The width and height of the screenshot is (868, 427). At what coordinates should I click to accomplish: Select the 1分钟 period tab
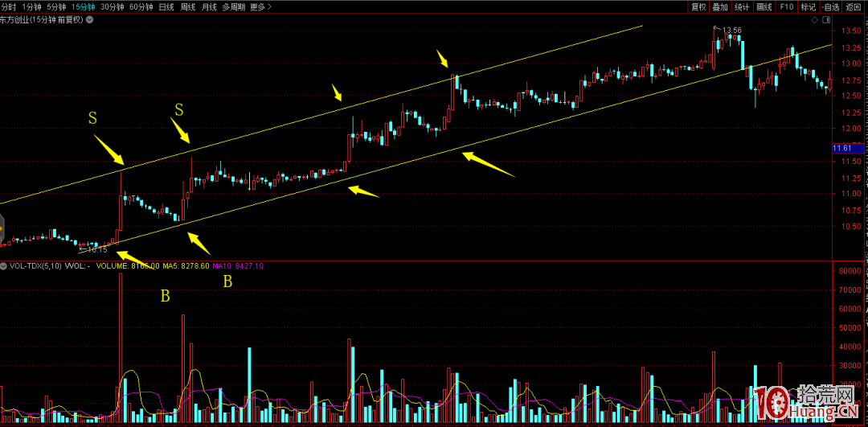tap(31, 7)
